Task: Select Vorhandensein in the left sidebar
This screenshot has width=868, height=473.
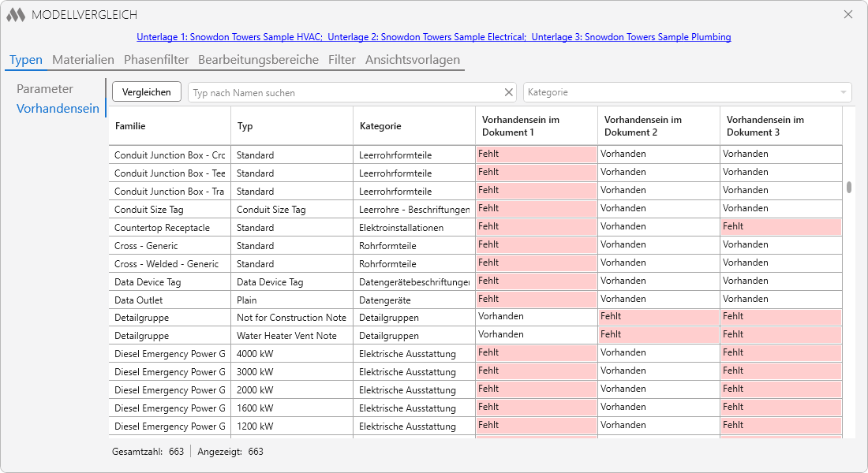Action: [58, 109]
